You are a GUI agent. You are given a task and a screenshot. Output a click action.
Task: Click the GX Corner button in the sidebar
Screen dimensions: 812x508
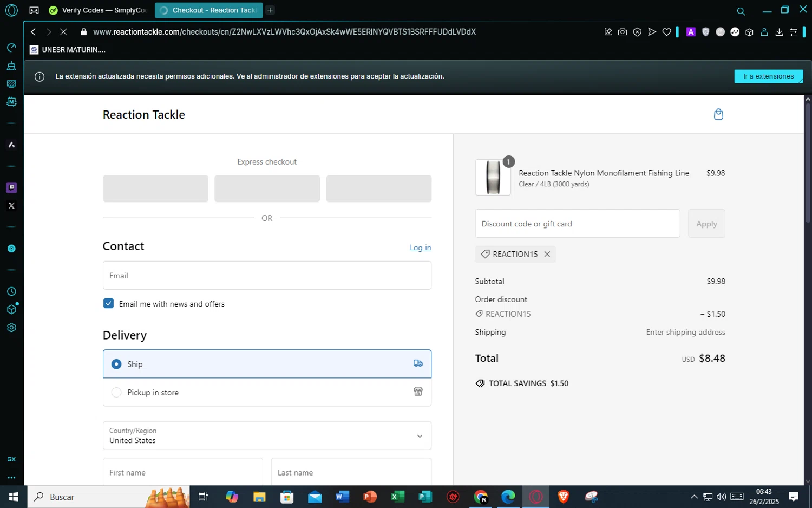pos(11,459)
